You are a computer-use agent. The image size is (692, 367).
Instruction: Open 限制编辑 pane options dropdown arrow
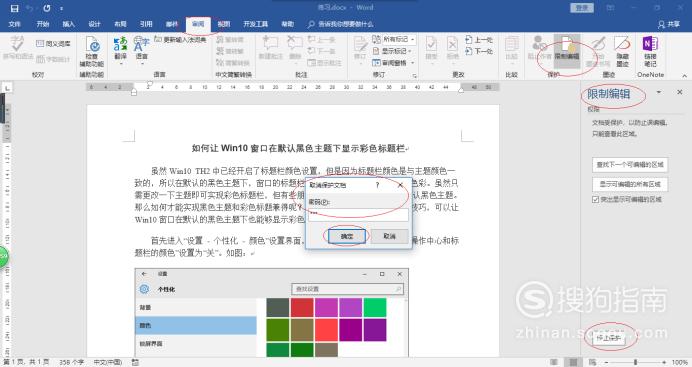pyautogui.click(x=659, y=92)
